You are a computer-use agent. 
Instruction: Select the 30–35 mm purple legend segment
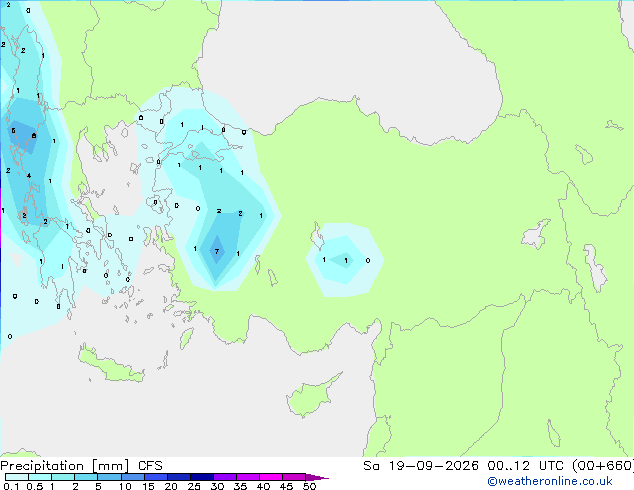coord(225,477)
